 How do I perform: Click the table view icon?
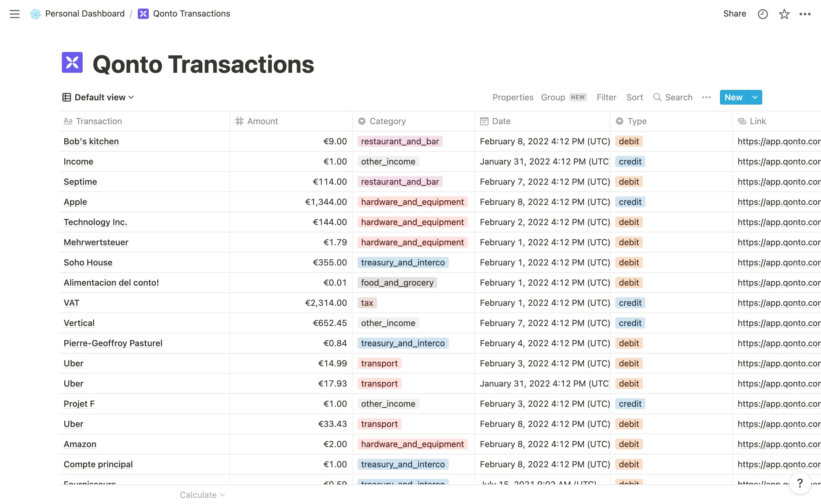(x=66, y=97)
